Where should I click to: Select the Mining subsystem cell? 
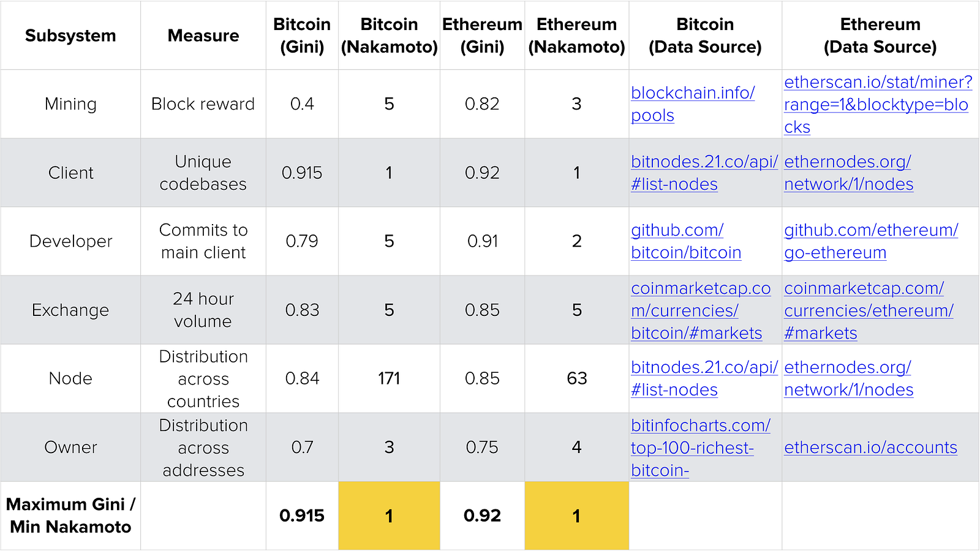point(70,104)
